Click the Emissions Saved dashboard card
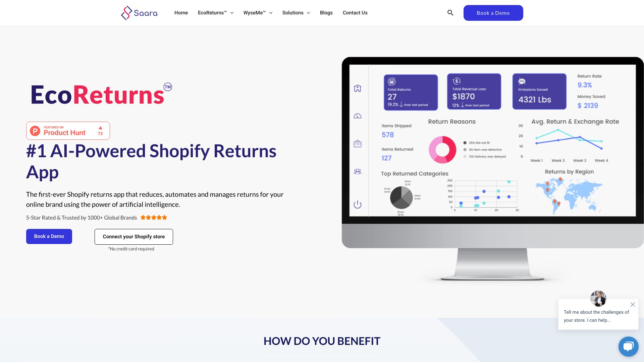 [x=539, y=92]
